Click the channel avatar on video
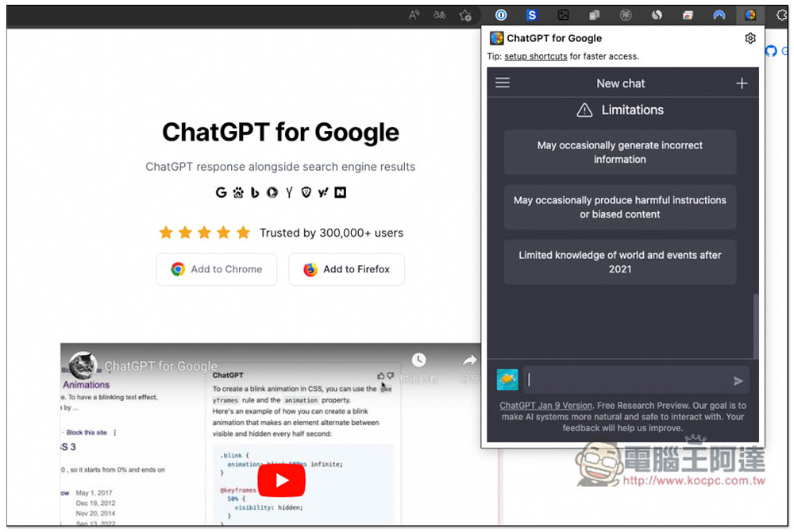This screenshot has width=794, height=532. pos(83,365)
